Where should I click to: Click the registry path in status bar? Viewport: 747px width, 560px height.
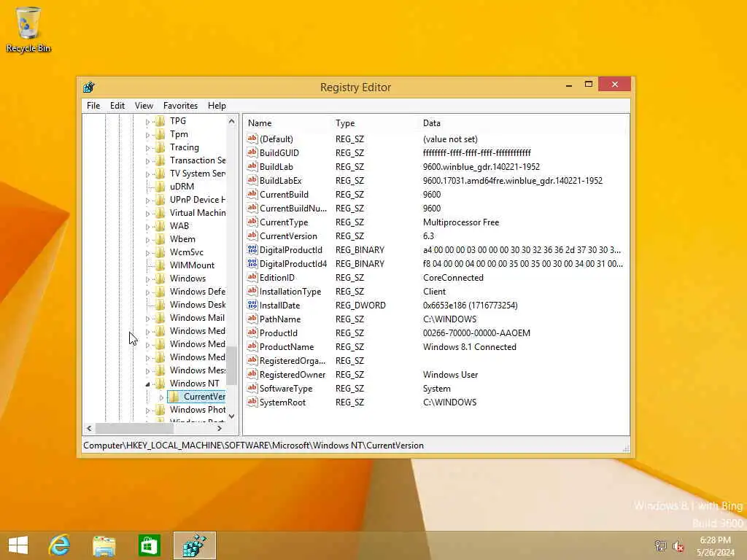tap(253, 446)
